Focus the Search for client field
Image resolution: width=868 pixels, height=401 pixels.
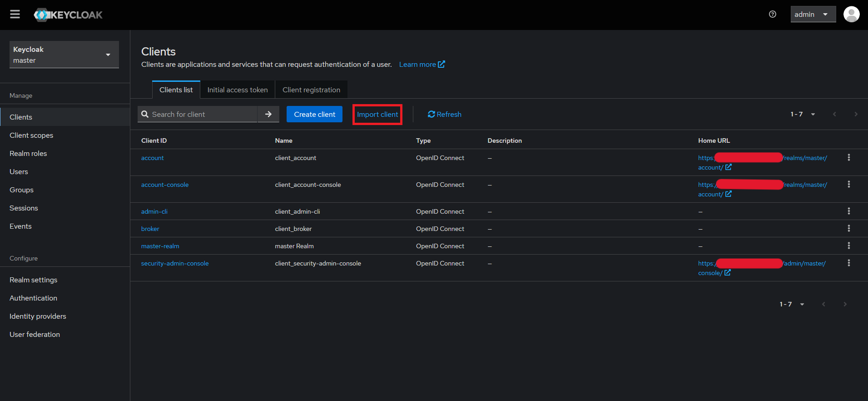(203, 114)
